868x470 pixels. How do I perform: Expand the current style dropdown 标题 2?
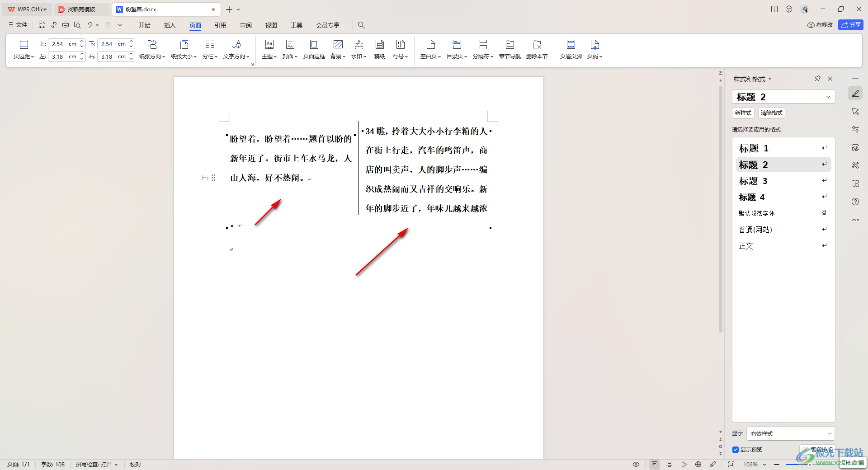[x=828, y=97]
